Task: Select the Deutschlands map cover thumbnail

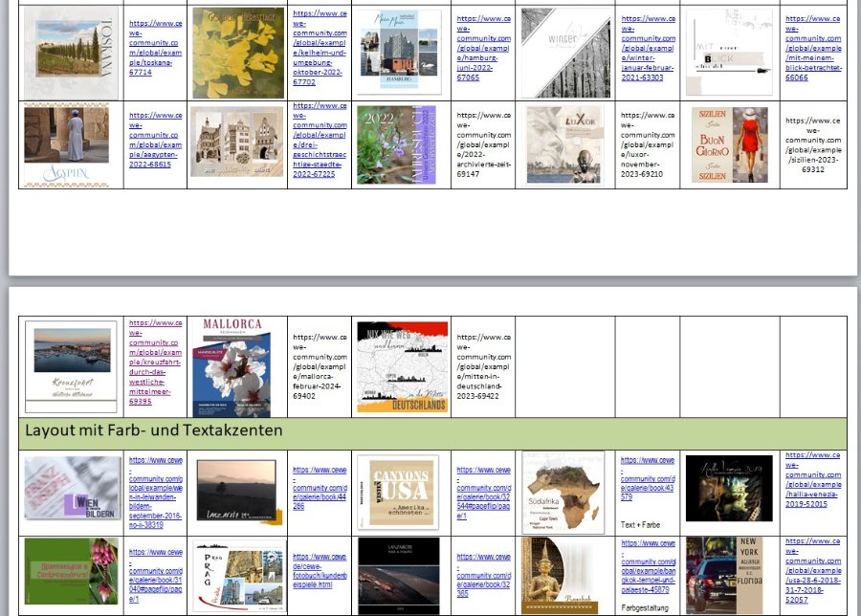Action: coord(402,366)
